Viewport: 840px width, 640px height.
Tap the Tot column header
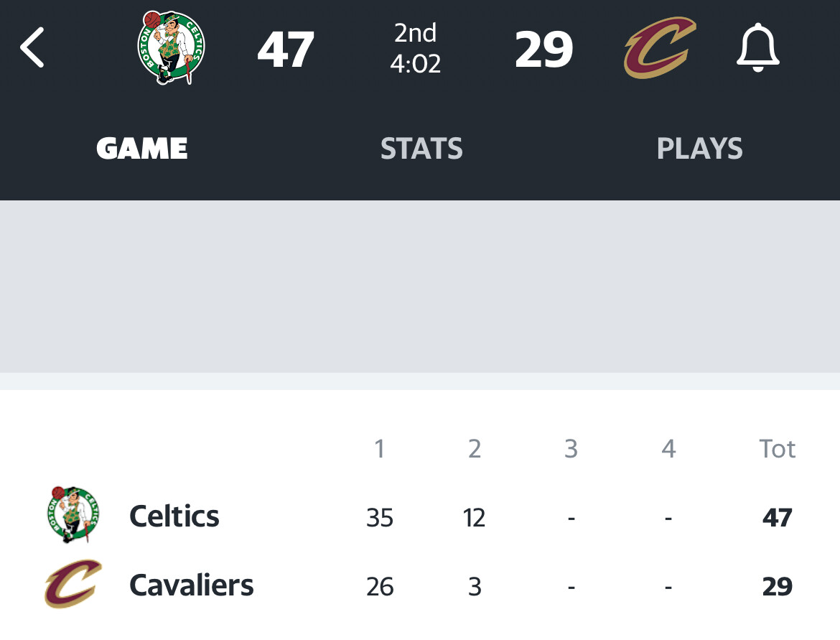[777, 449]
